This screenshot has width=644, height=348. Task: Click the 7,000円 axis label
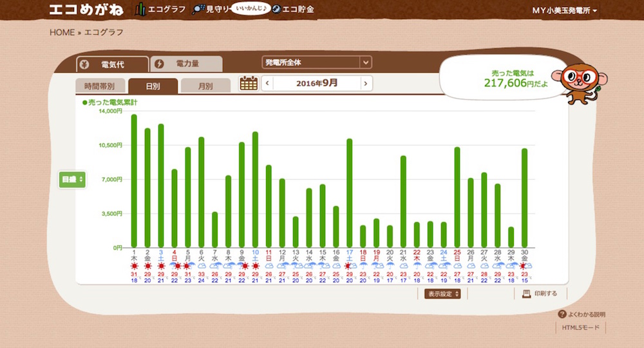pyautogui.click(x=112, y=180)
